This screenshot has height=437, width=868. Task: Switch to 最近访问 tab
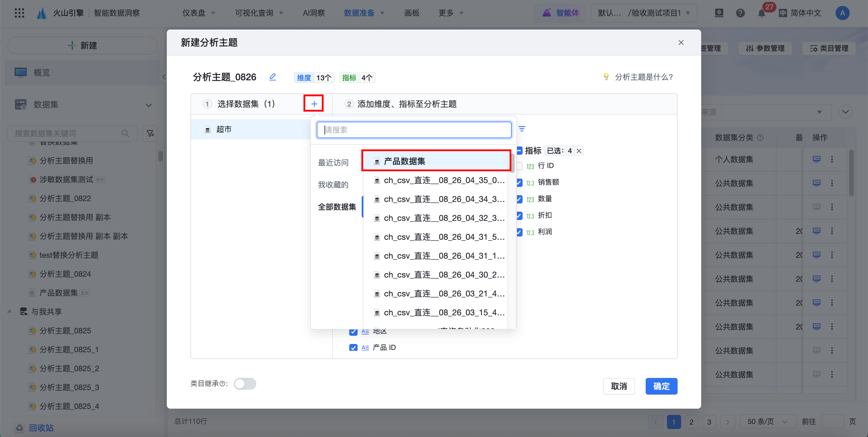tap(333, 163)
